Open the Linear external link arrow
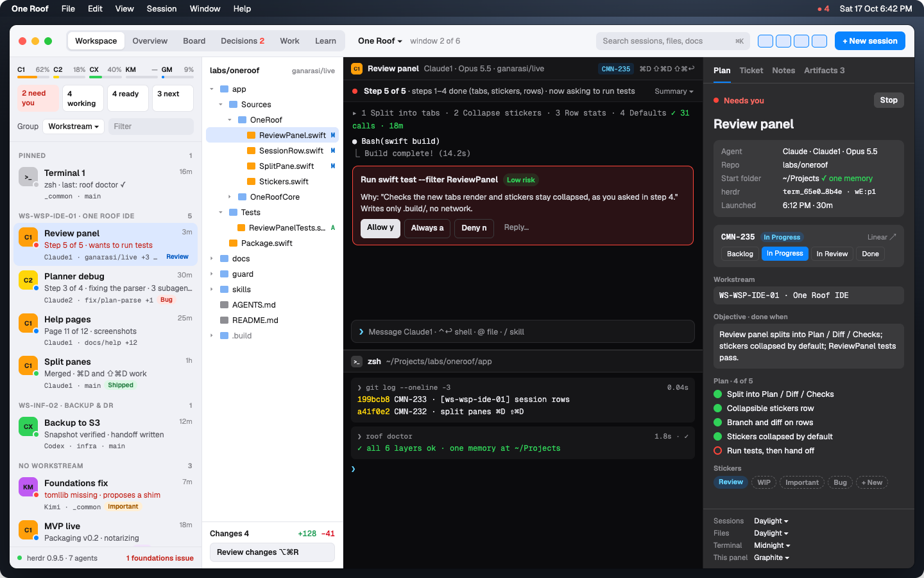Viewport: 924px width, 578px height. tap(893, 237)
